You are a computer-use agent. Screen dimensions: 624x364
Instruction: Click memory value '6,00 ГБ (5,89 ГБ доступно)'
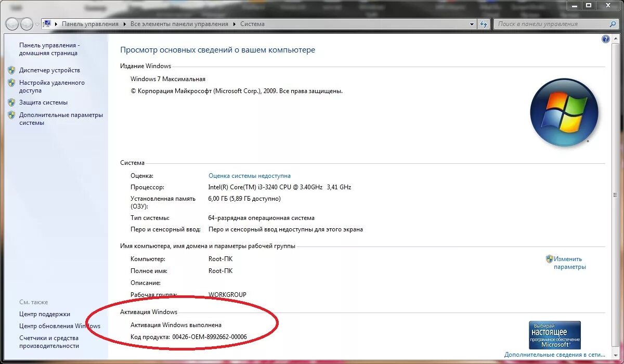[244, 199]
